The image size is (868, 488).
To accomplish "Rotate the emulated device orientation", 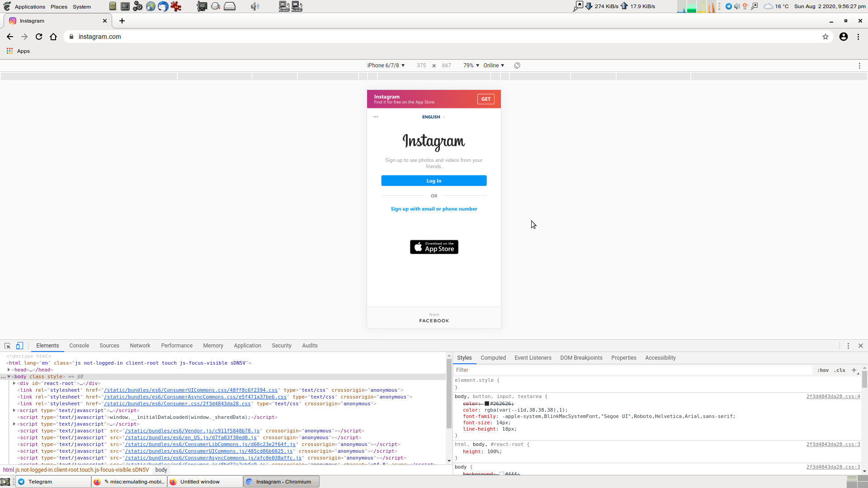I will 517,66.
